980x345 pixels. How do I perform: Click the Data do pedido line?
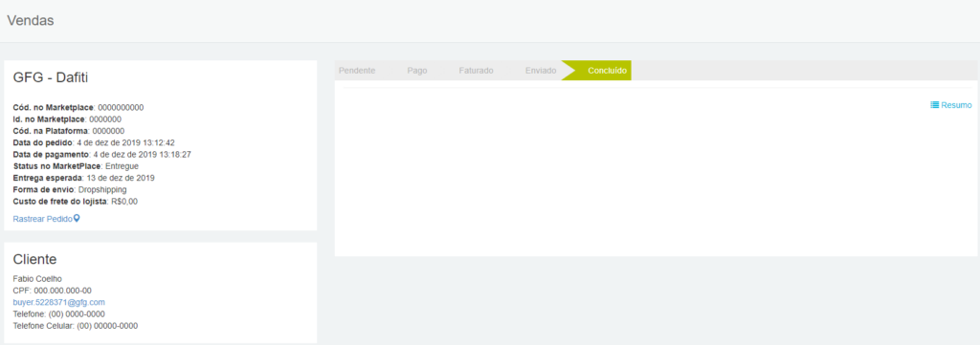pyautogui.click(x=94, y=142)
